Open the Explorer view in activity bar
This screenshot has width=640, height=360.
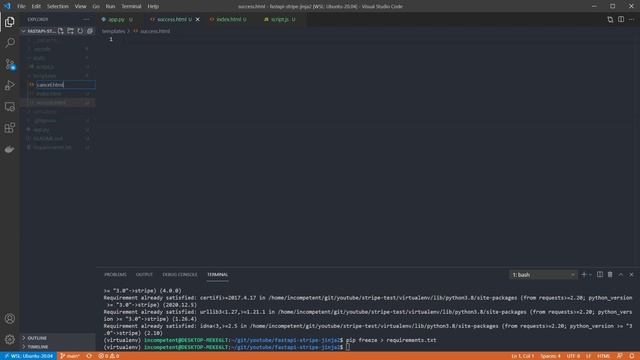(10, 22)
